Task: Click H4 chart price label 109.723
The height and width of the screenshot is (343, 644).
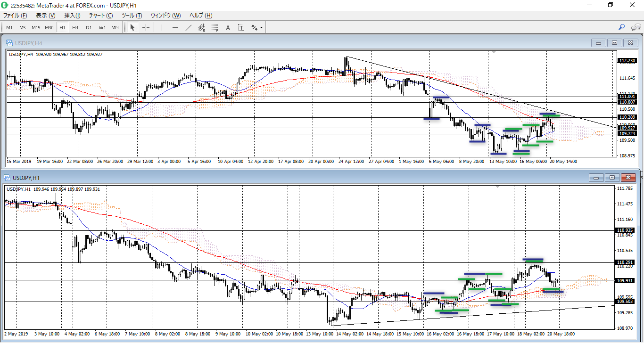Action: pyautogui.click(x=627, y=134)
